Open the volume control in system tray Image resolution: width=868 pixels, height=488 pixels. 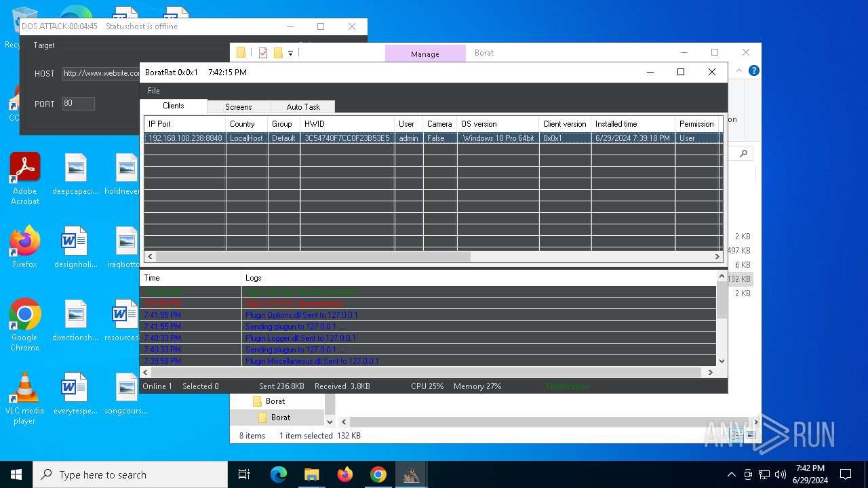tap(781, 474)
